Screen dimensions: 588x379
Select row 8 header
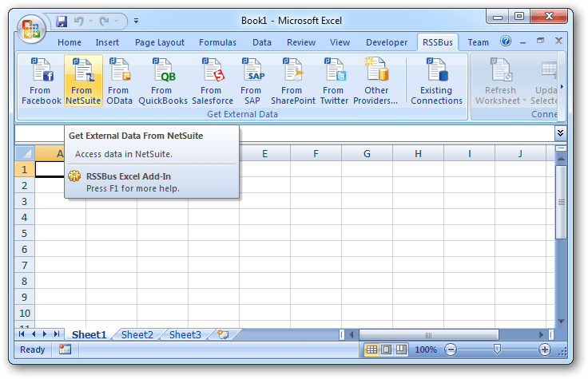tap(25, 281)
